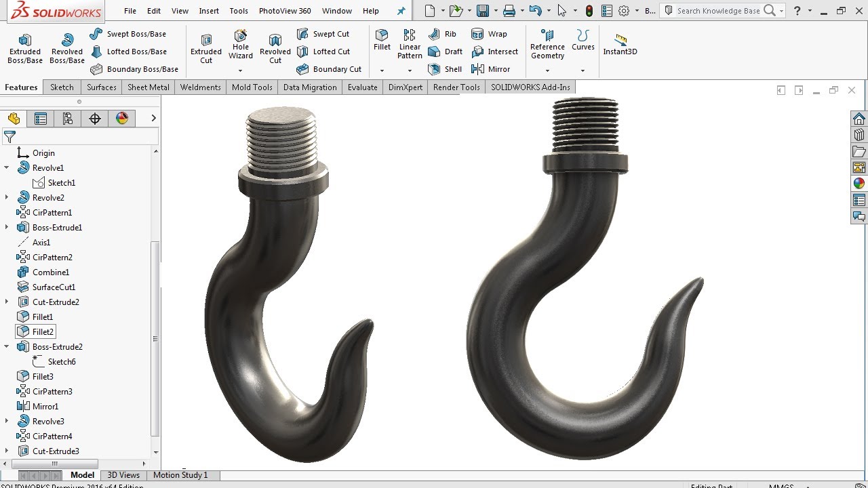The width and height of the screenshot is (868, 488).
Task: Expand the Boss-Extrude1 feature
Action: tap(7, 227)
